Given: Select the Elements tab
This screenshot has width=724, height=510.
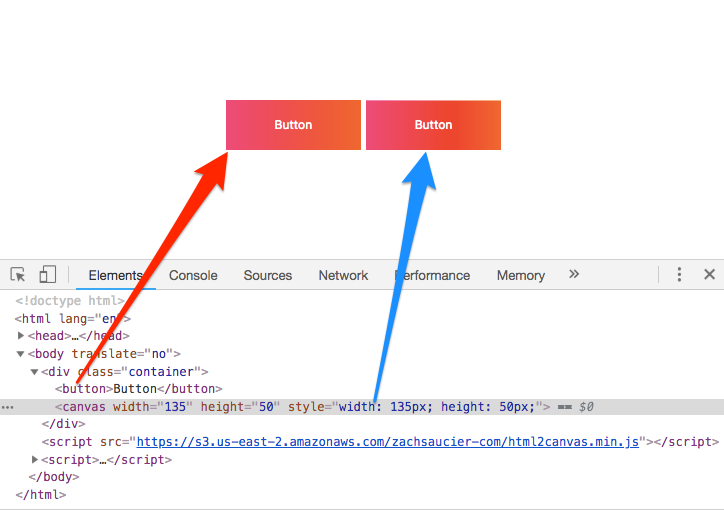Looking at the screenshot, I should [115, 275].
